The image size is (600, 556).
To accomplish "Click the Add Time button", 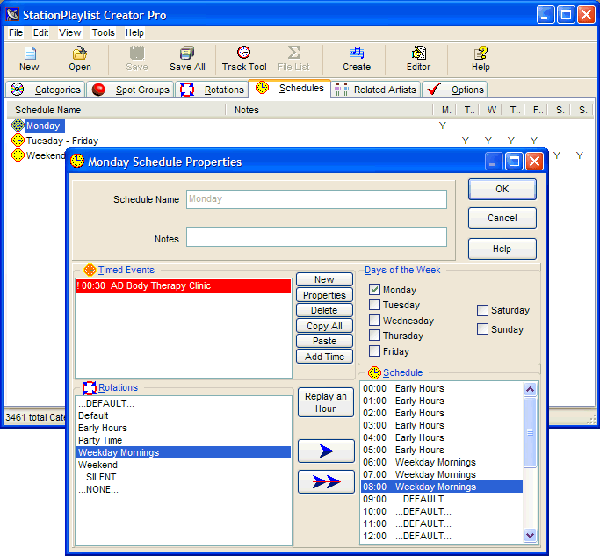I will (325, 357).
